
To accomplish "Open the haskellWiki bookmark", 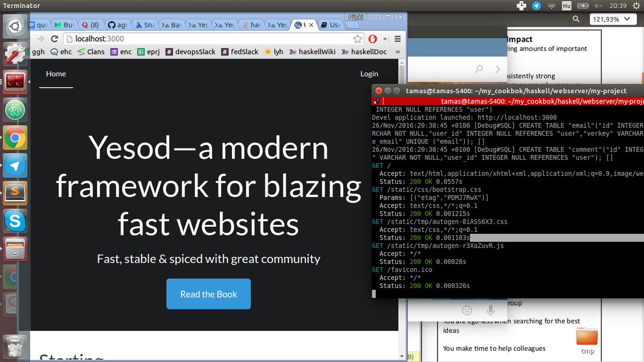I will point(312,52).
